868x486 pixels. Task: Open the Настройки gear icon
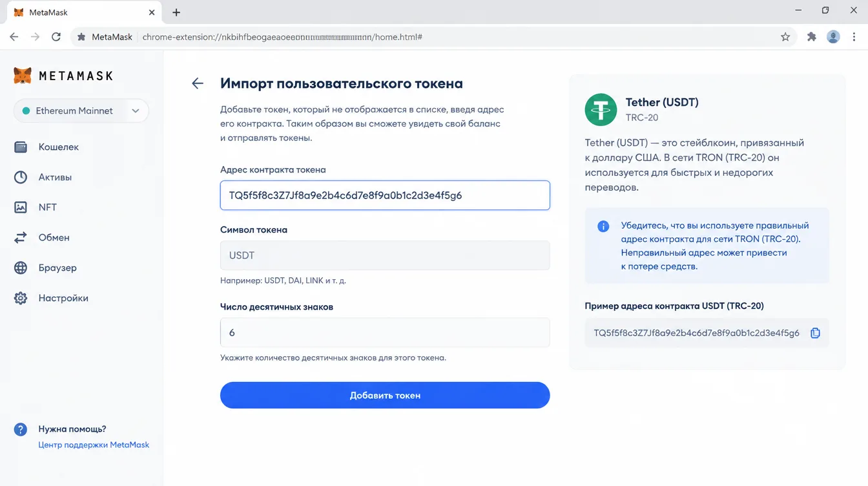coord(21,298)
